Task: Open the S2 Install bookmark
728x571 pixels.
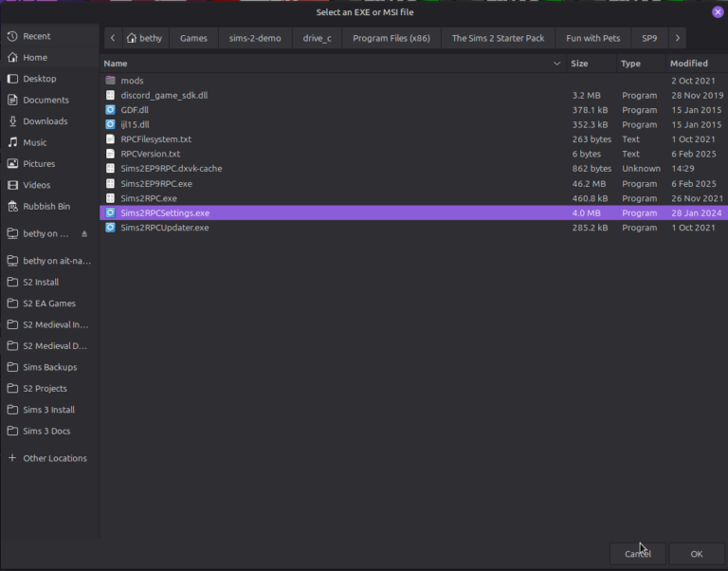Action: (x=49, y=282)
